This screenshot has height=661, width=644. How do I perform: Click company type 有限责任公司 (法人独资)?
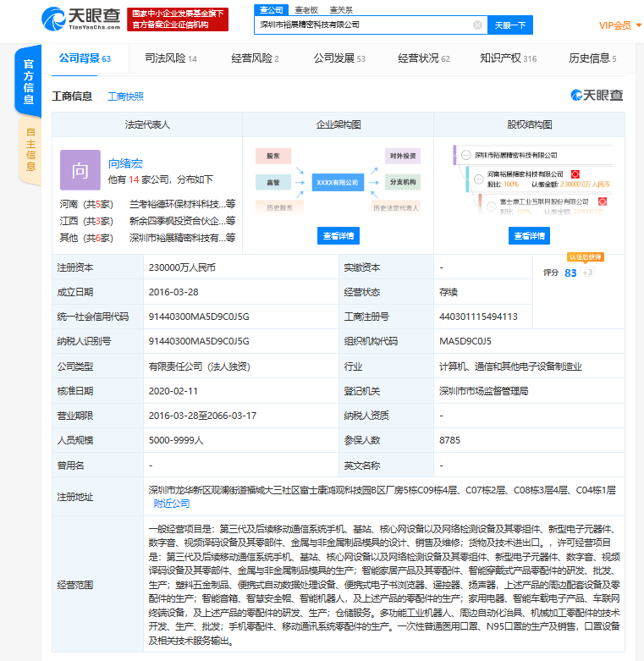pyautogui.click(x=200, y=366)
